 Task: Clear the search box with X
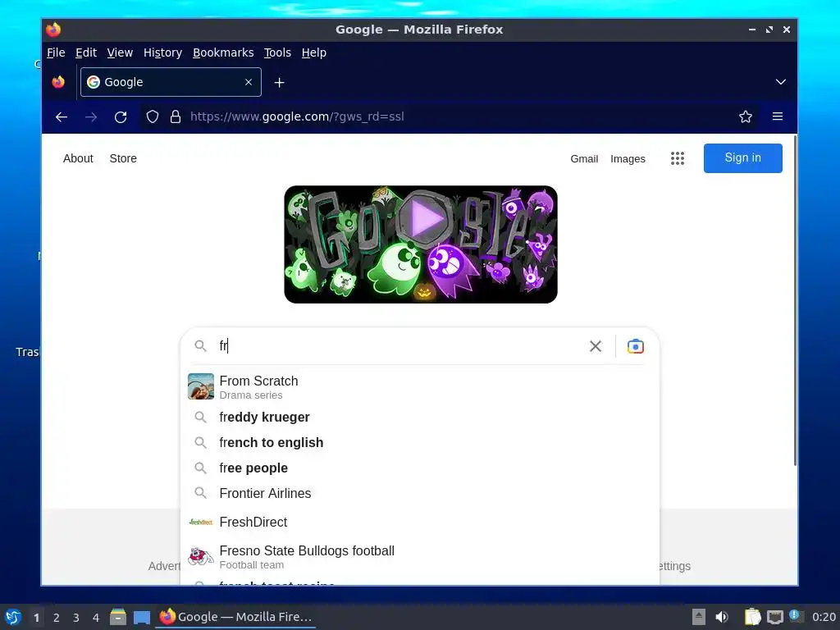[596, 346]
